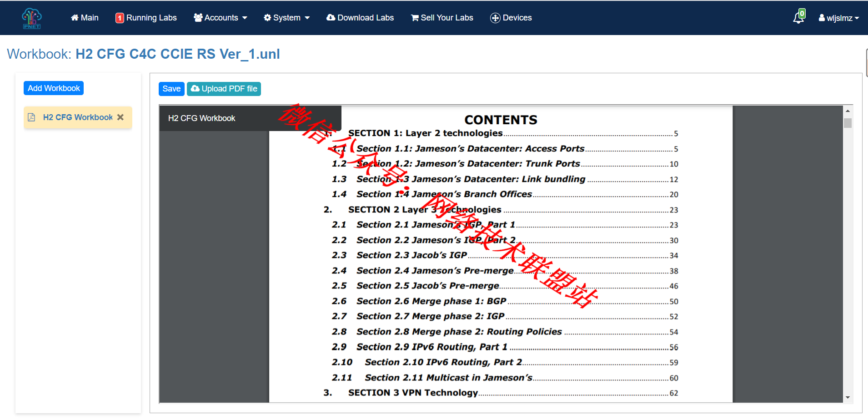
Task: Select the H2 CFG Workbook entry
Action: pyautogui.click(x=78, y=117)
